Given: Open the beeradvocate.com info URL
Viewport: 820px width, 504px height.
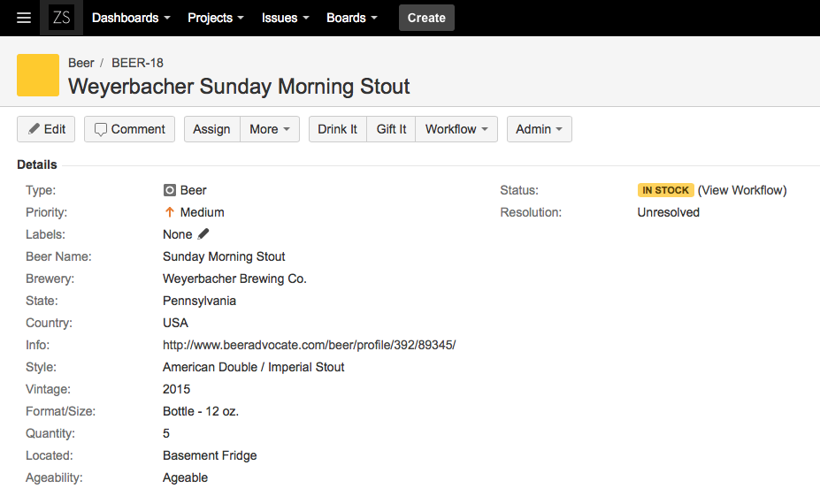Looking at the screenshot, I should pyautogui.click(x=309, y=345).
